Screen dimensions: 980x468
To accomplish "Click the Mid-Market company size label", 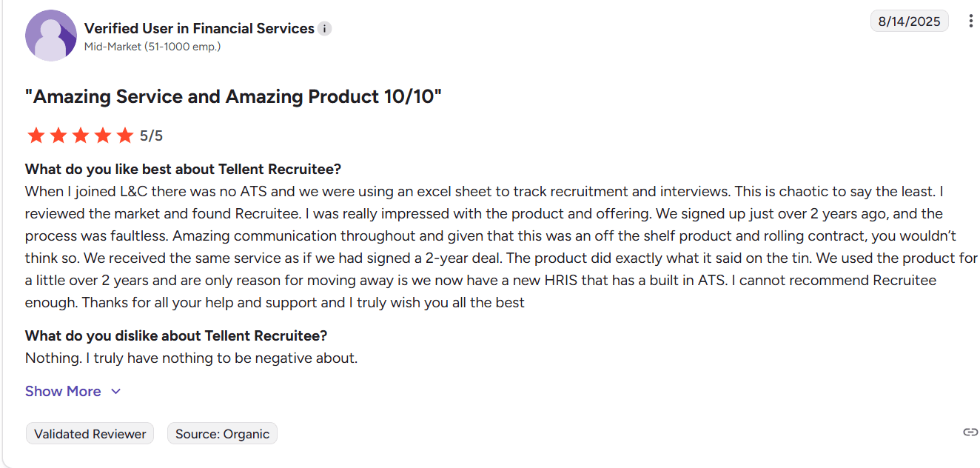I will click(x=152, y=47).
